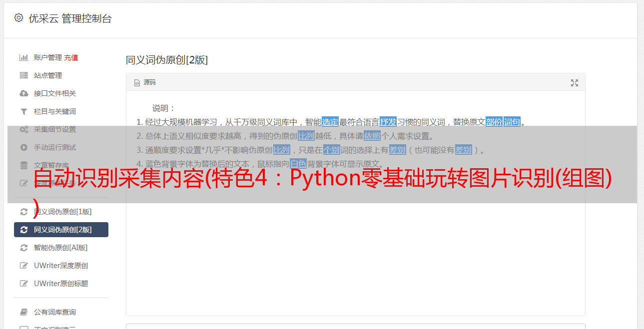
Task: Click the red 充值 recharge link
Action: point(71,57)
